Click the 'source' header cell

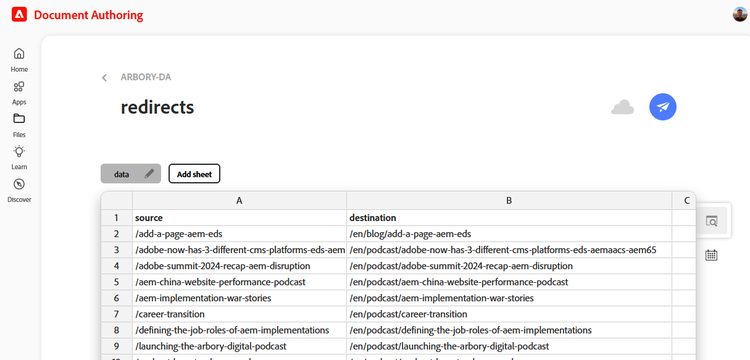point(239,218)
